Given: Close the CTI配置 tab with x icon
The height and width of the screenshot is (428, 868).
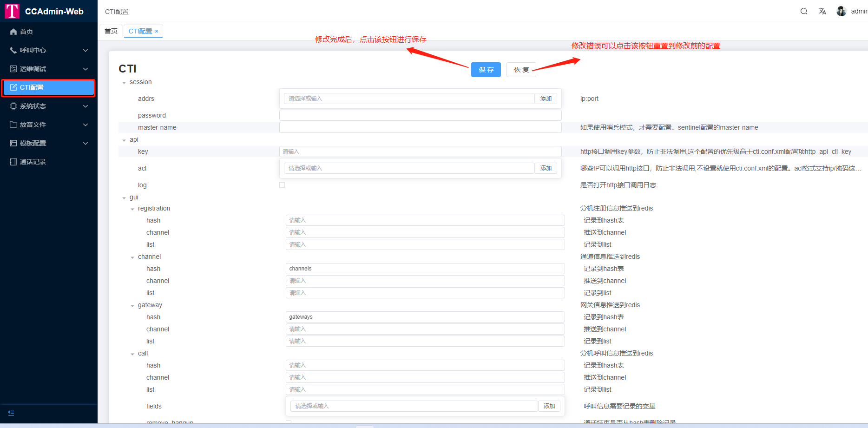Looking at the screenshot, I should click(x=157, y=31).
